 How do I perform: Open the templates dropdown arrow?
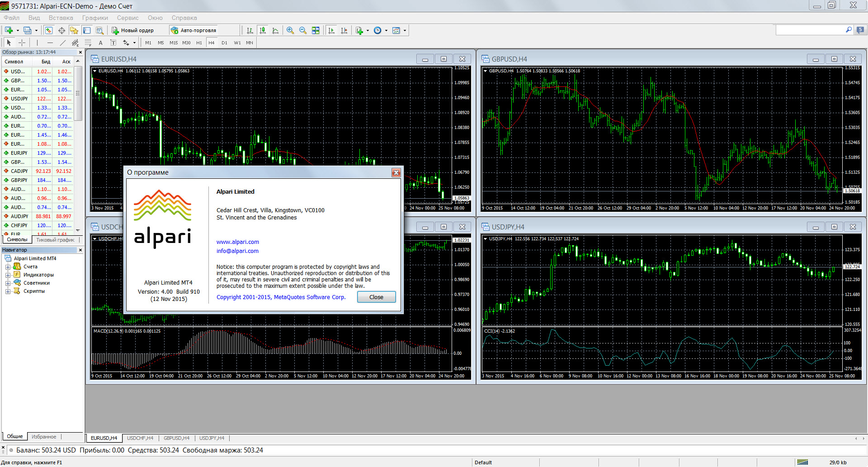405,30
